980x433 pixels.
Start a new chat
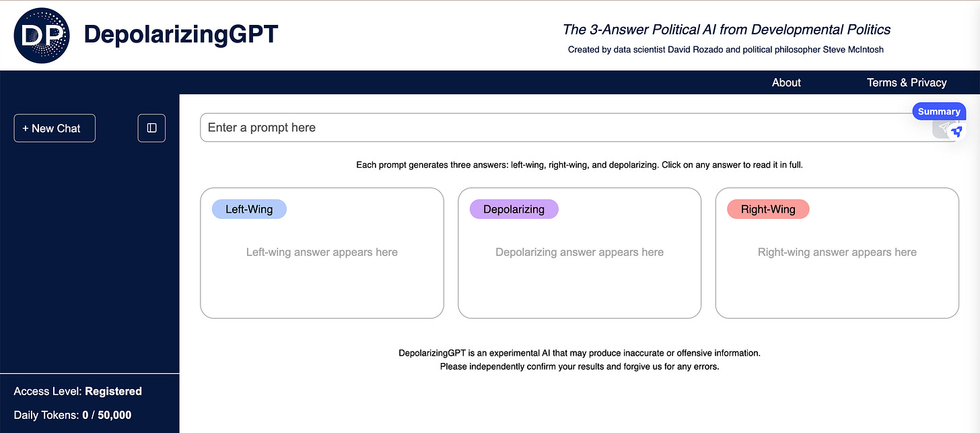click(x=55, y=128)
